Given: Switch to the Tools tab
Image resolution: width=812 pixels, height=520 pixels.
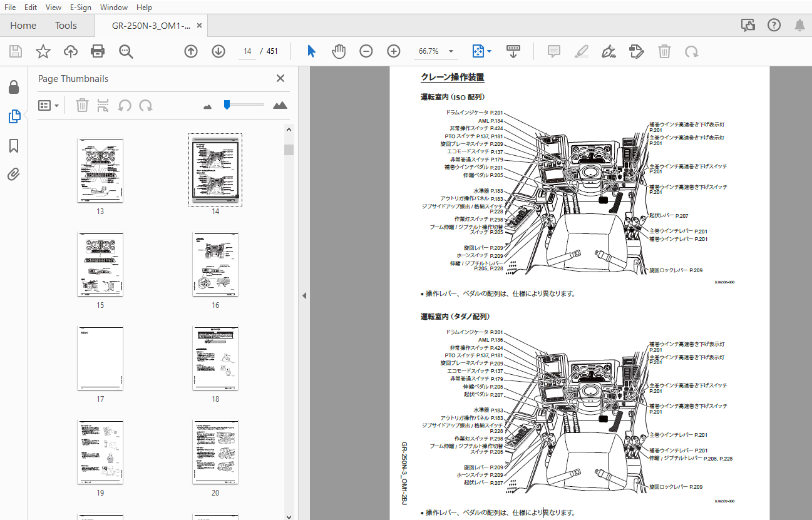Looking at the screenshot, I should pyautogui.click(x=66, y=26).
